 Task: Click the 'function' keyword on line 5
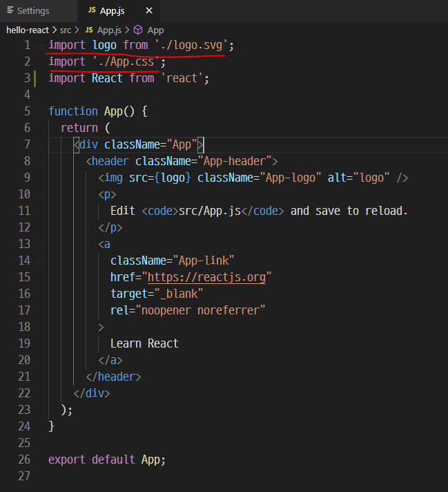coord(73,111)
